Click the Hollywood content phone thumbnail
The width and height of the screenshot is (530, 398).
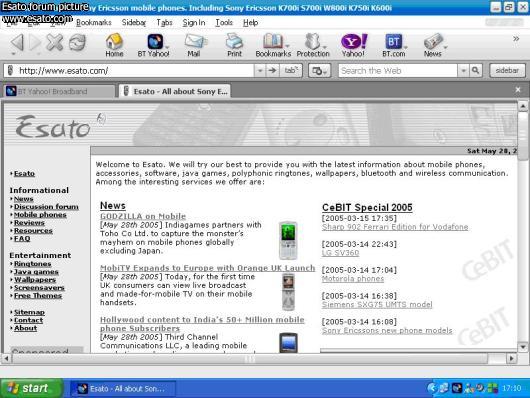coord(288,343)
